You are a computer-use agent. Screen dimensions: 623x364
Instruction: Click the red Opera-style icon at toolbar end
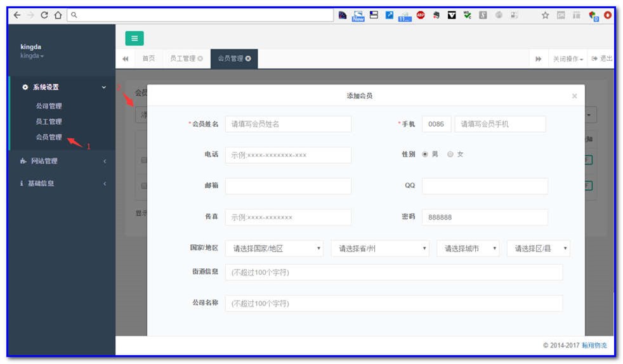608,15
